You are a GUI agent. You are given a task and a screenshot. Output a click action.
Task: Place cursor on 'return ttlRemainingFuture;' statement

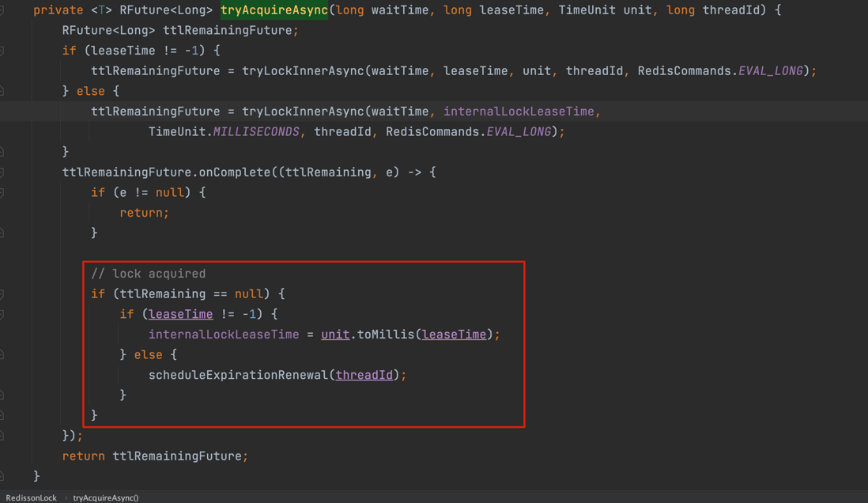(x=155, y=456)
